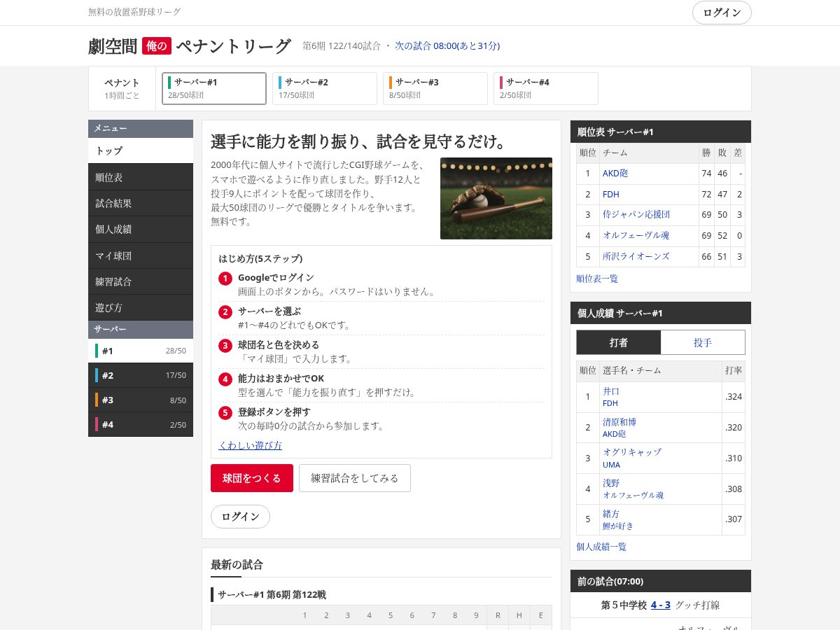Open 遊び方 in the sidebar menu
The image size is (840, 630).
coord(141,307)
